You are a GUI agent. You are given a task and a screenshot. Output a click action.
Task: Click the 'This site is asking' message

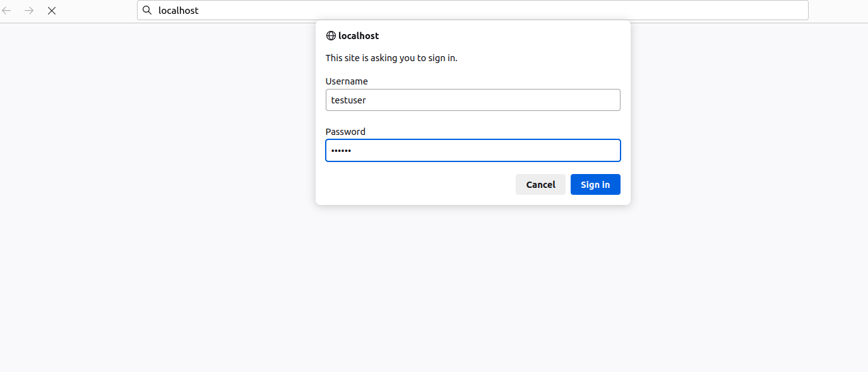tap(391, 58)
